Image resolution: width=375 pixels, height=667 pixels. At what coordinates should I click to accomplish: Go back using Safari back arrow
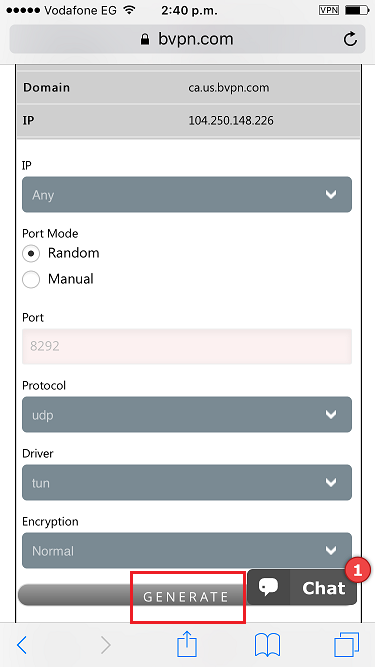coord(22,645)
